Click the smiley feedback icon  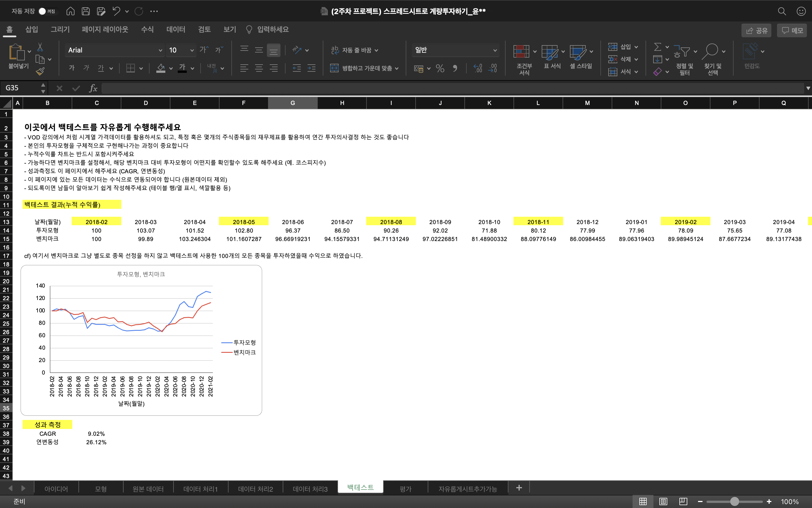pos(801,11)
